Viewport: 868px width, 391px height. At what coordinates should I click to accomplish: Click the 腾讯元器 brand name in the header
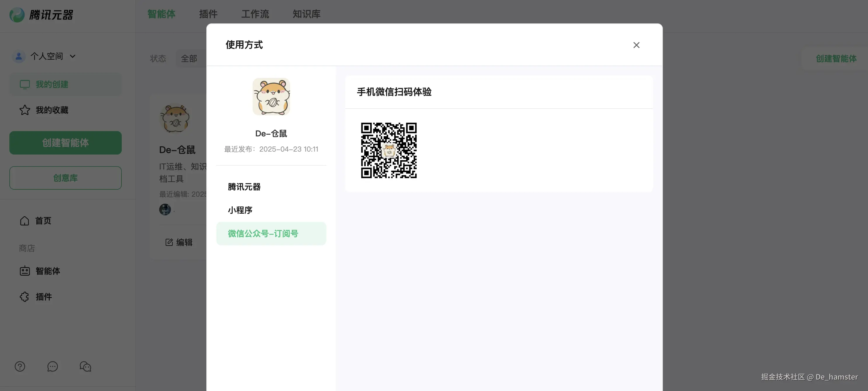click(x=51, y=15)
